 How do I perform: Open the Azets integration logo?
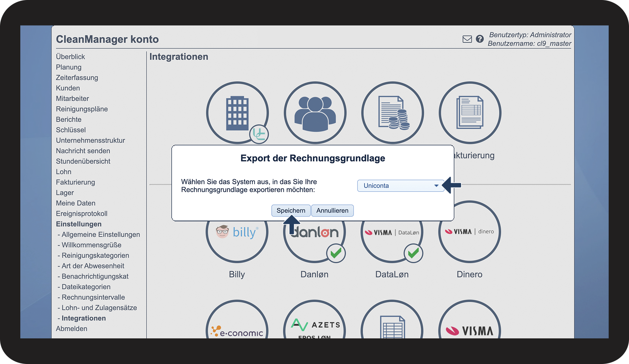tap(315, 327)
